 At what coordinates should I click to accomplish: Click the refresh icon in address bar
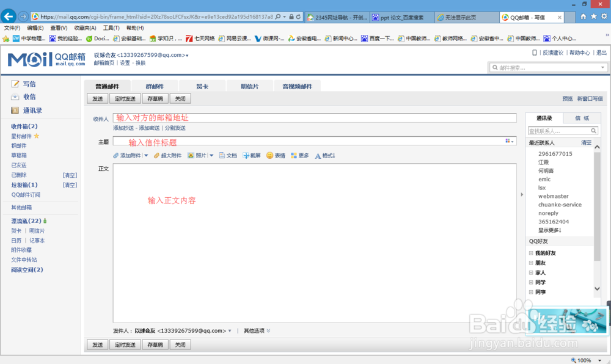point(298,16)
